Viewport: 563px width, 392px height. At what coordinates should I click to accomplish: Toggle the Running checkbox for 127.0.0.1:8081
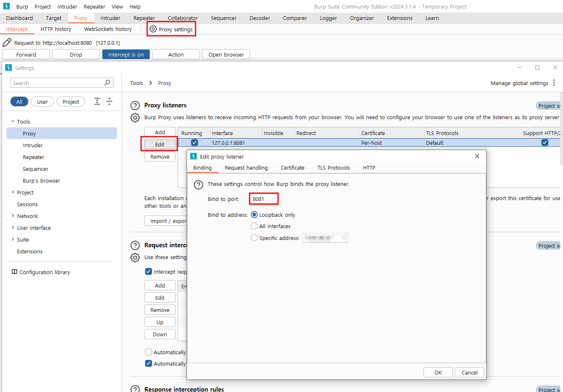194,142
